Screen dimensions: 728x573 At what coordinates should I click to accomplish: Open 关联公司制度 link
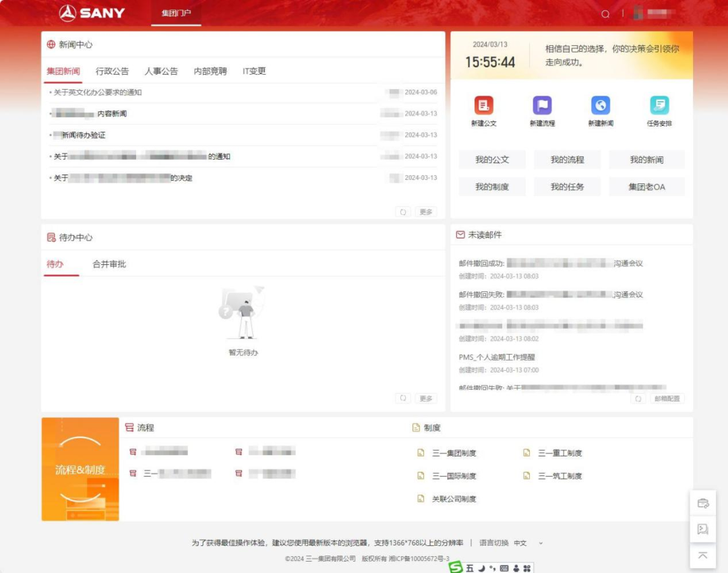coord(454,499)
